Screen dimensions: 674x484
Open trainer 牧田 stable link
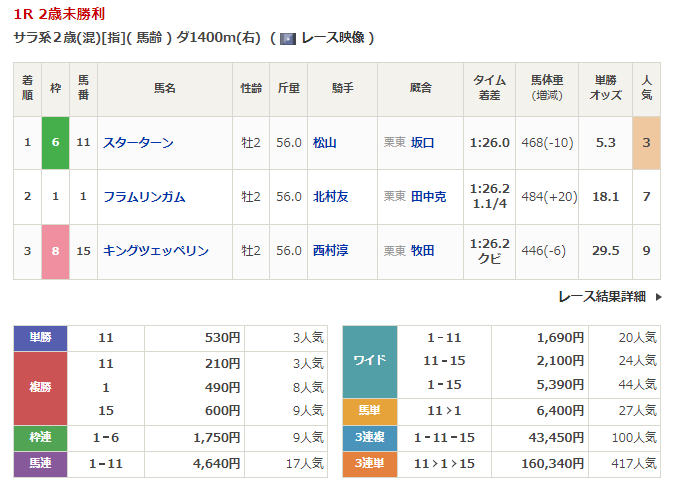(422, 251)
